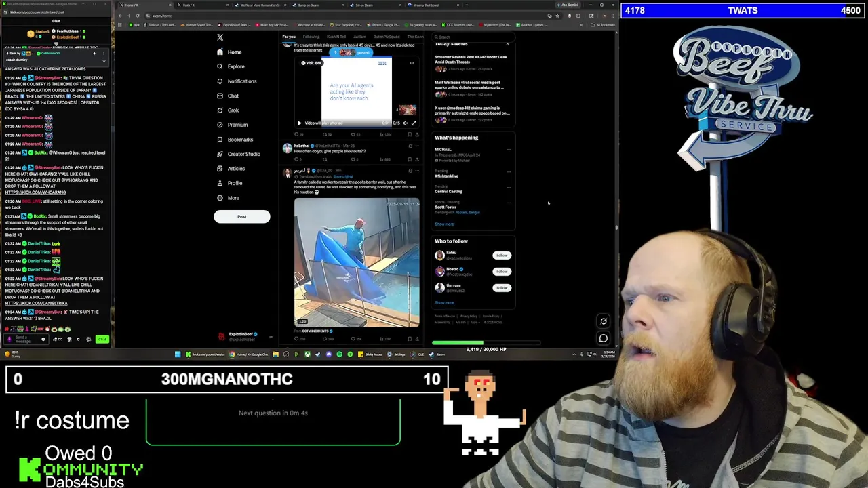This screenshot has width=868, height=488.
Task: Bookmark this page with star icon
Action: (558, 16)
